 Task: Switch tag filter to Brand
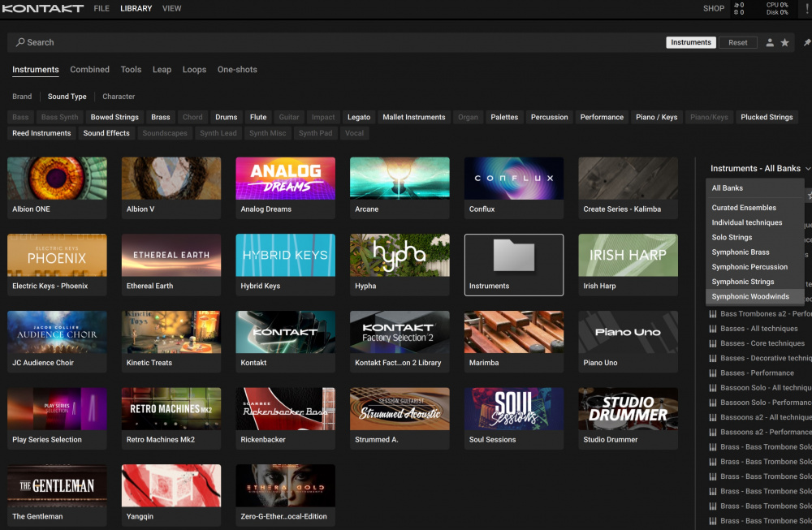coord(22,97)
